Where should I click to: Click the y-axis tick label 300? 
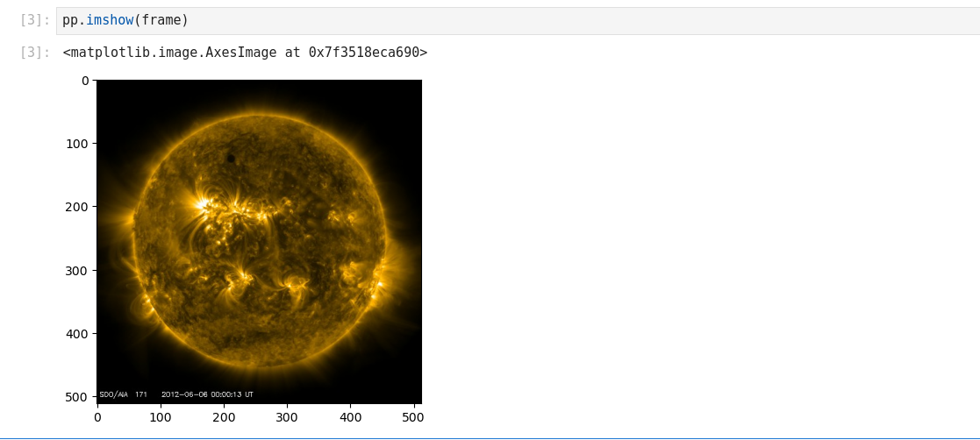click(78, 271)
